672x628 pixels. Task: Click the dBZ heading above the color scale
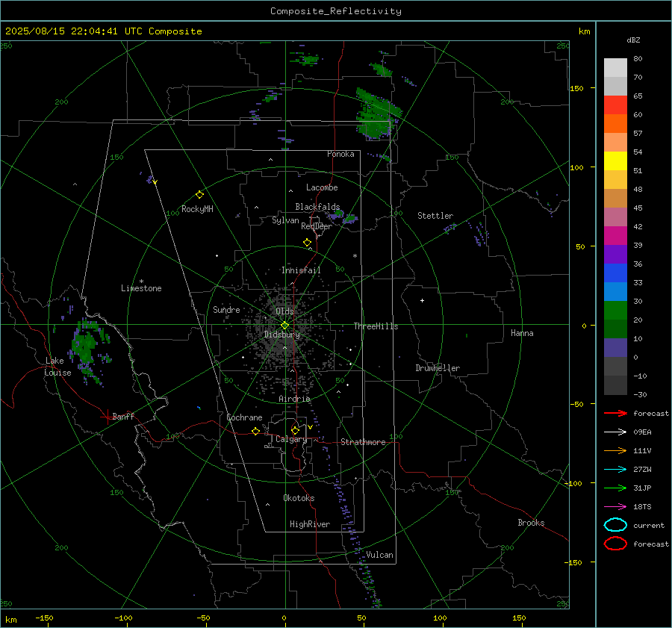633,40
